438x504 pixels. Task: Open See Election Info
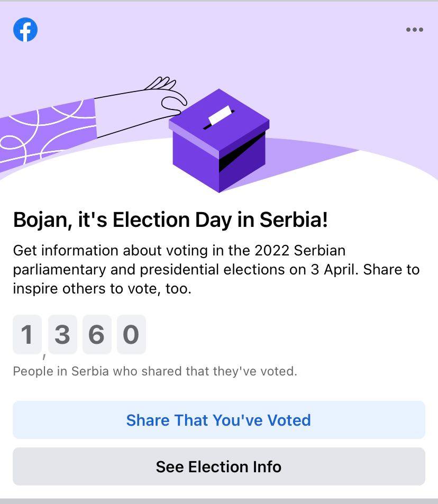tap(218, 466)
